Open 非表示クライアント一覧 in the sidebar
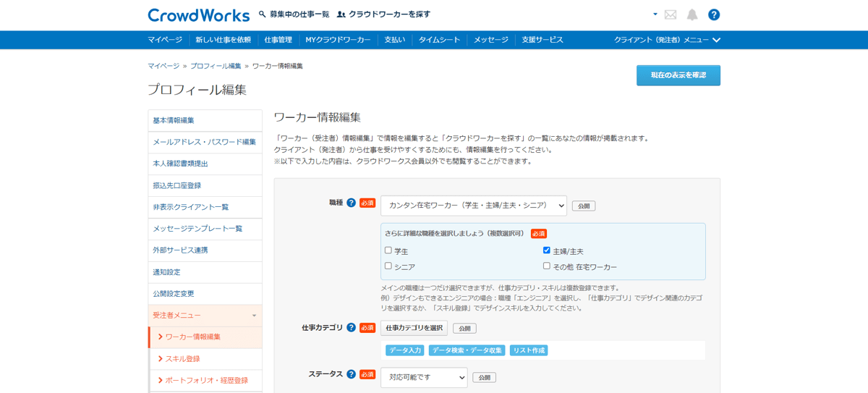The image size is (868, 393). pyautogui.click(x=205, y=207)
